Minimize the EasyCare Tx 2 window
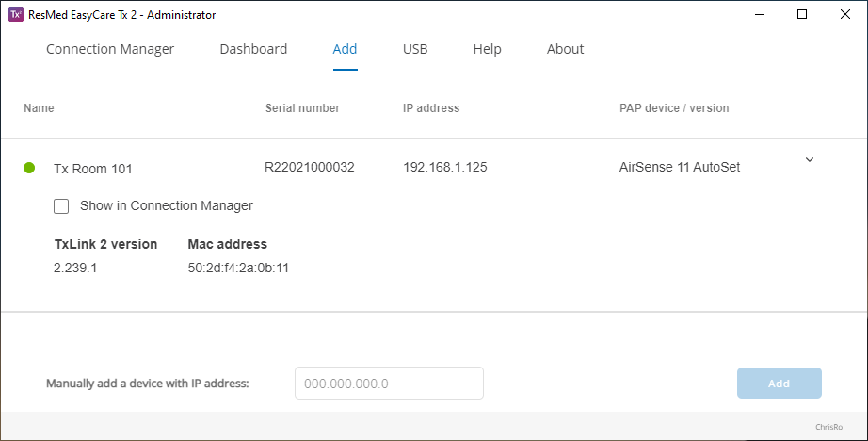 click(760, 14)
